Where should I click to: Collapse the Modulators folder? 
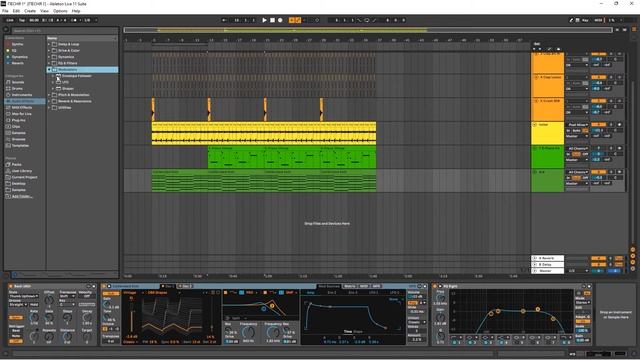tap(49, 70)
